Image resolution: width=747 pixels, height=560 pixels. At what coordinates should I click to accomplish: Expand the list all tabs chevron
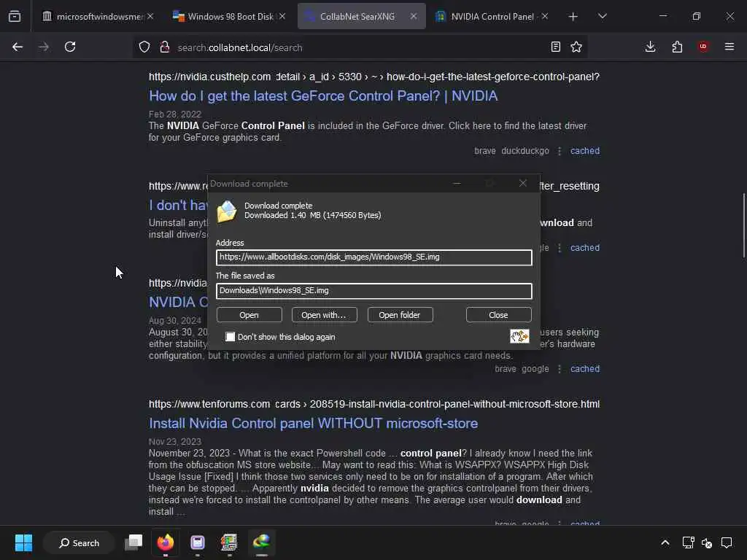[x=602, y=16]
